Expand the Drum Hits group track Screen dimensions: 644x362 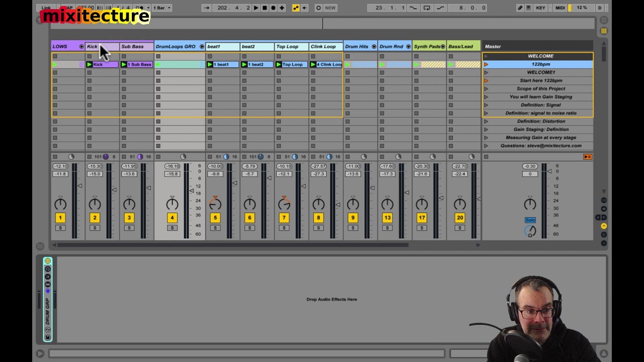(374, 47)
